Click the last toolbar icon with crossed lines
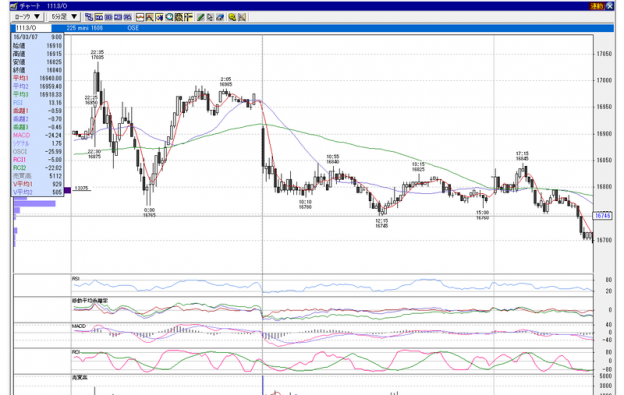This screenshot has height=395, width=624. tap(242, 17)
